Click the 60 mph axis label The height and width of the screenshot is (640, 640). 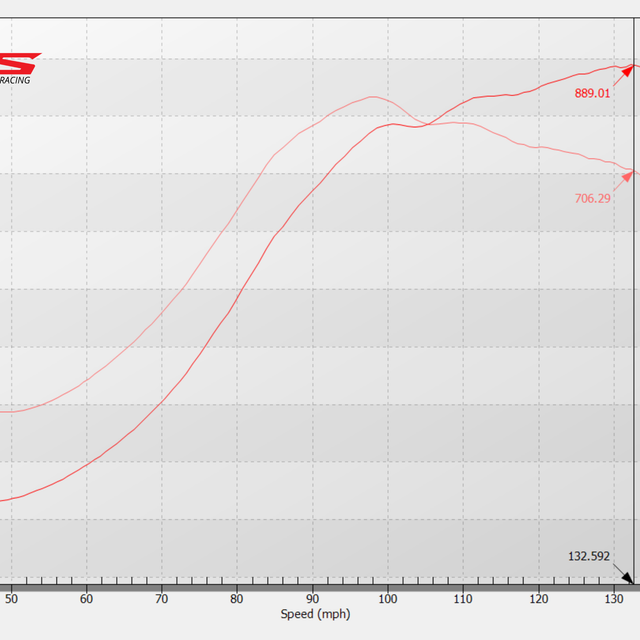[87, 599]
